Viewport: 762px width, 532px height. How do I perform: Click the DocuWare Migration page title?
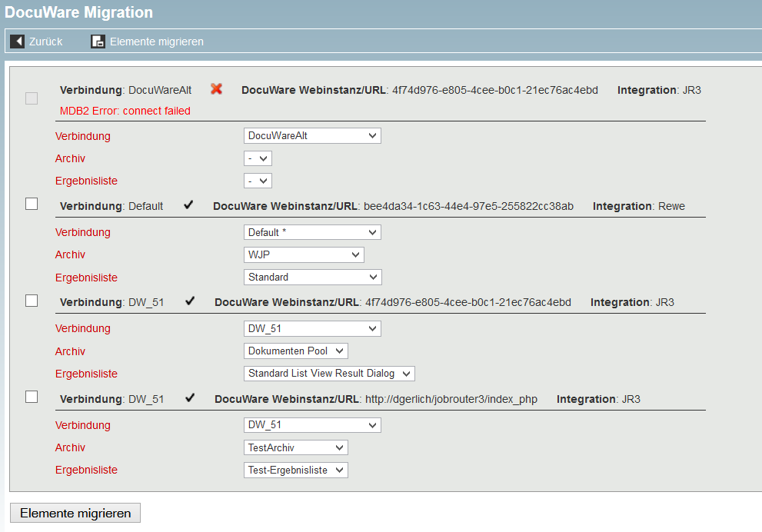[x=78, y=12]
